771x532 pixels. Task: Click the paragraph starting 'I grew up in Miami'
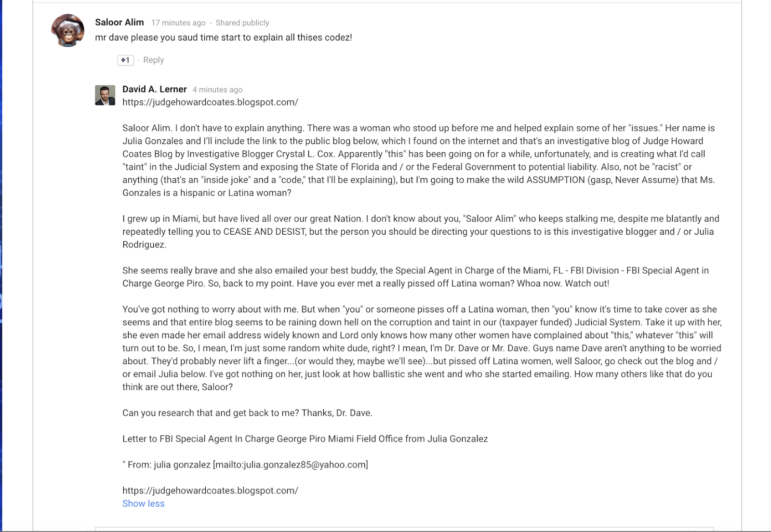421,232
